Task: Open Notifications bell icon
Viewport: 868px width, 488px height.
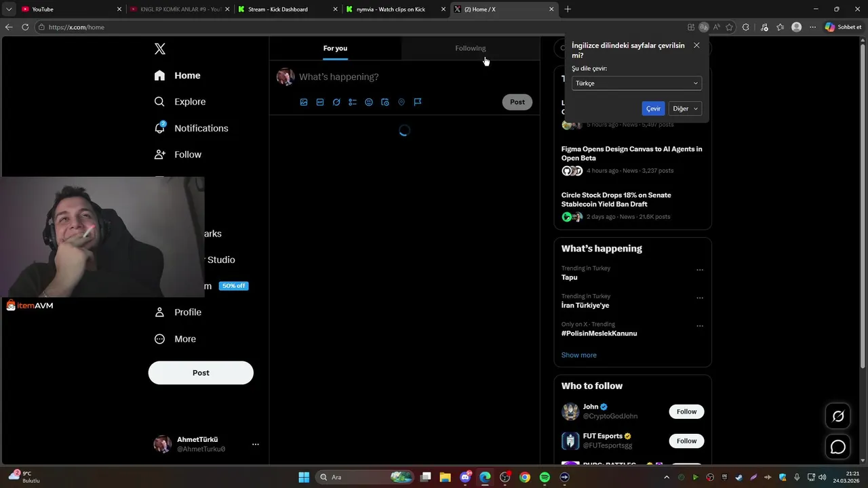Action: point(159,128)
